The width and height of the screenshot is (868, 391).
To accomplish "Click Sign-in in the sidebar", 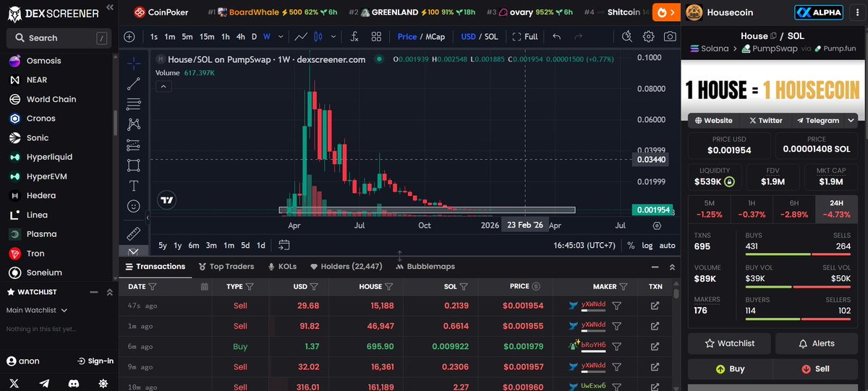I will 95,361.
